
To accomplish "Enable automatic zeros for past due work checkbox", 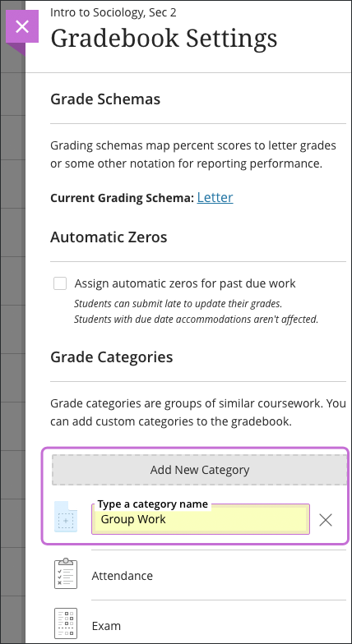I will pos(60,283).
